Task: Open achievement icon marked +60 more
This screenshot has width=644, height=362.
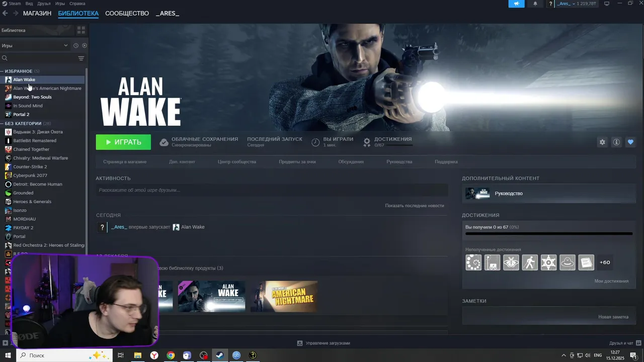Action: pos(605,262)
